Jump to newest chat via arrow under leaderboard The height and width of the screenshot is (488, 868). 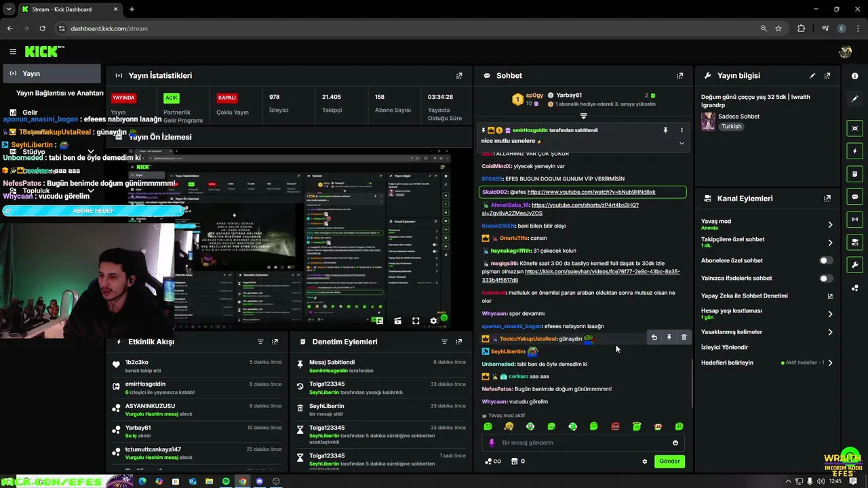pos(583,117)
